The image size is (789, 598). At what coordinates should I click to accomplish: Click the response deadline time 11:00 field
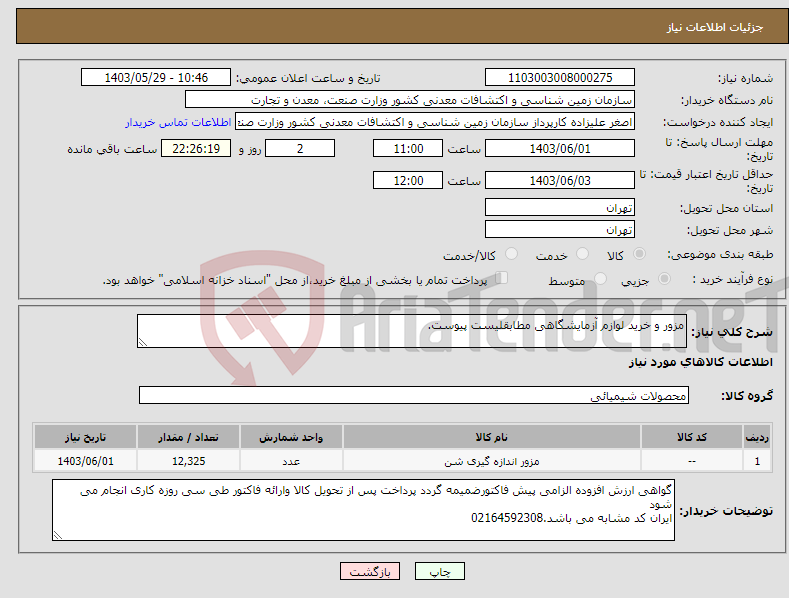(408, 148)
